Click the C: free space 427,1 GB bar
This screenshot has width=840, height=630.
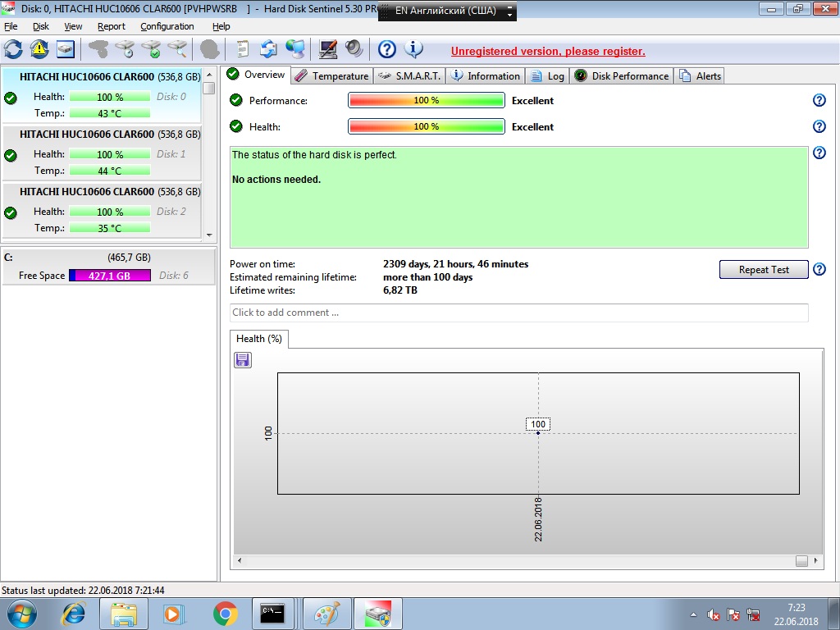coord(110,276)
